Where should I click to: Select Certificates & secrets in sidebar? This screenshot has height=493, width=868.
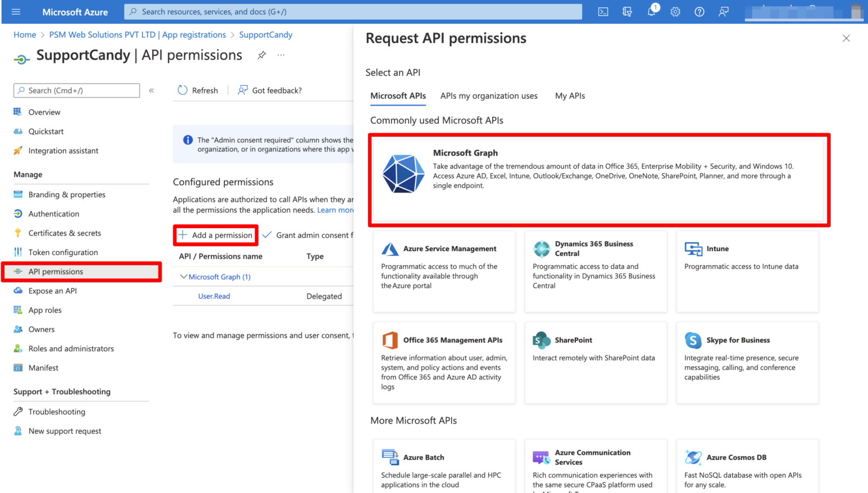64,233
